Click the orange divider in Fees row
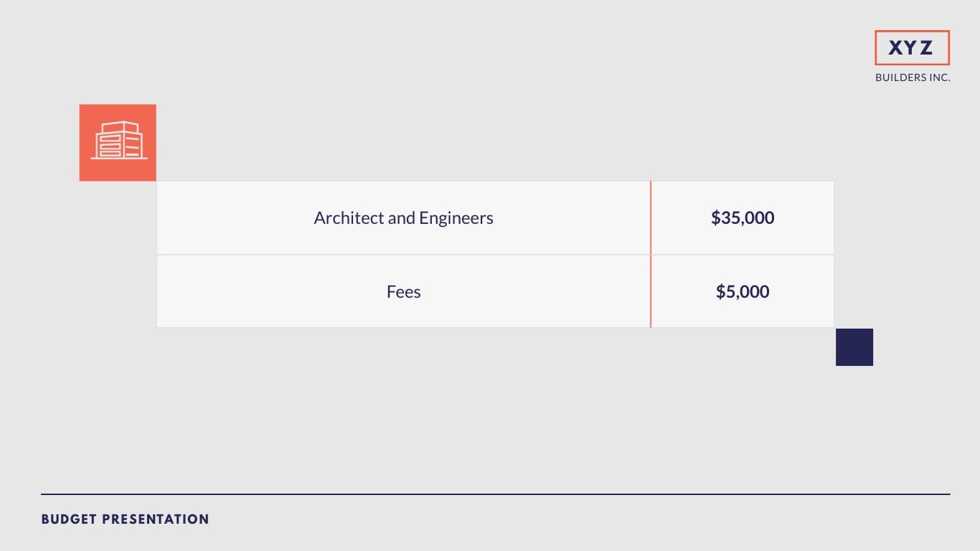Image resolution: width=980 pixels, height=551 pixels. (x=651, y=292)
